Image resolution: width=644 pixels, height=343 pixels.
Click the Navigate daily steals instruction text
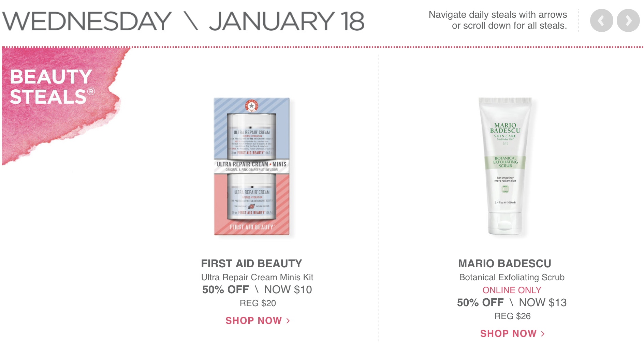(498, 20)
